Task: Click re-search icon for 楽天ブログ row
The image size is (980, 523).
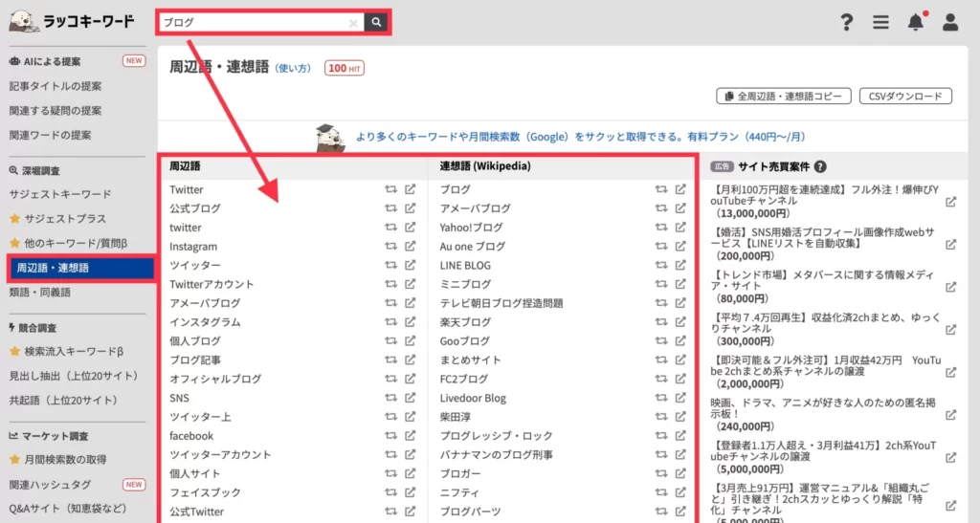Action: pos(661,321)
